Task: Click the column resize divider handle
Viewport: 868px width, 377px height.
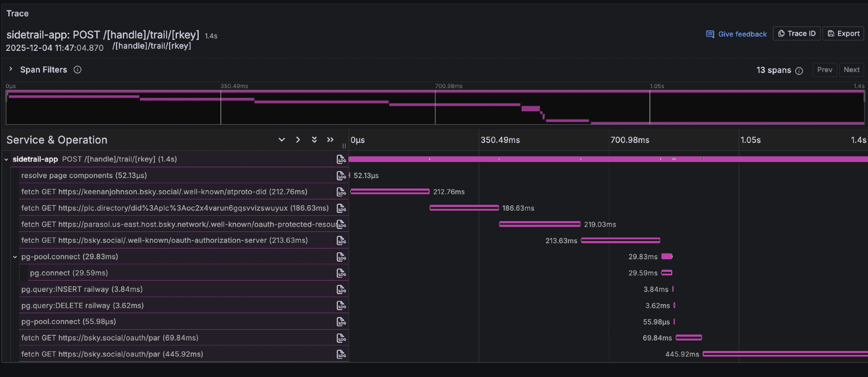Action: tap(344, 146)
